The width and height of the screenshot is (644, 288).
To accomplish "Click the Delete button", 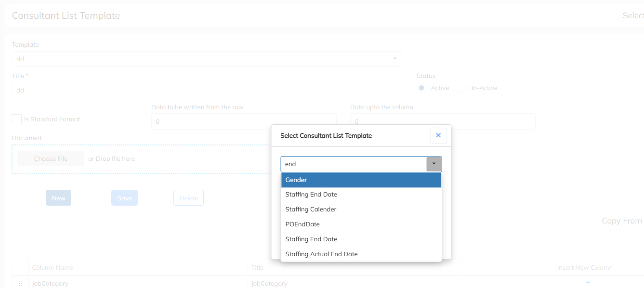I will 188,198.
